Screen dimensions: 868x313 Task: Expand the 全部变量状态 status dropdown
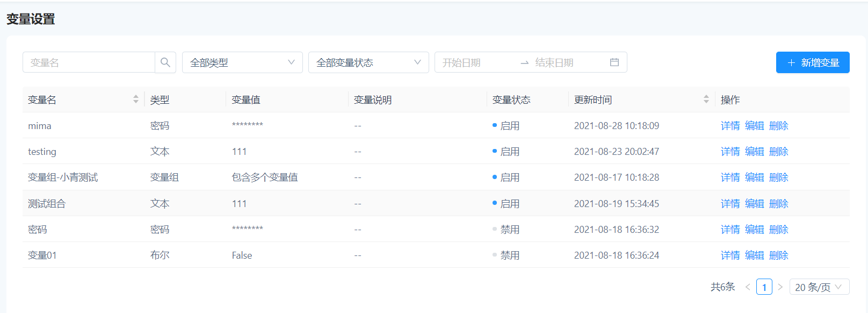(x=368, y=62)
